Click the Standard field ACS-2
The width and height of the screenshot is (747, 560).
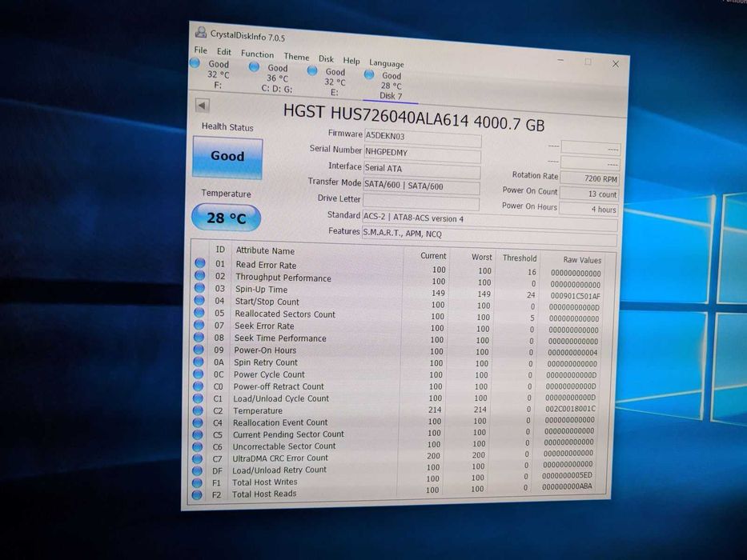490,220
